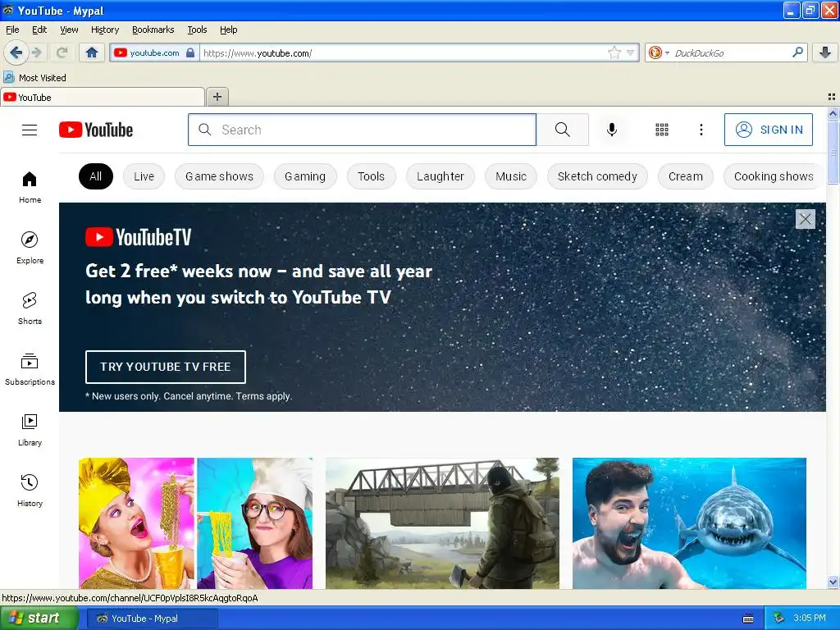840x630 pixels.
Task: Click the page scrollbar up arrow
Action: pos(833,113)
